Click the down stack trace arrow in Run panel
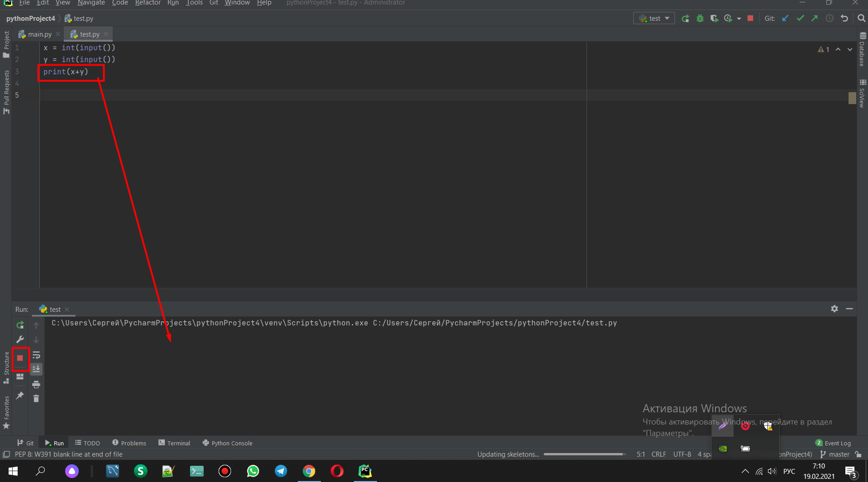Viewport: 868px width, 482px height. point(36,339)
